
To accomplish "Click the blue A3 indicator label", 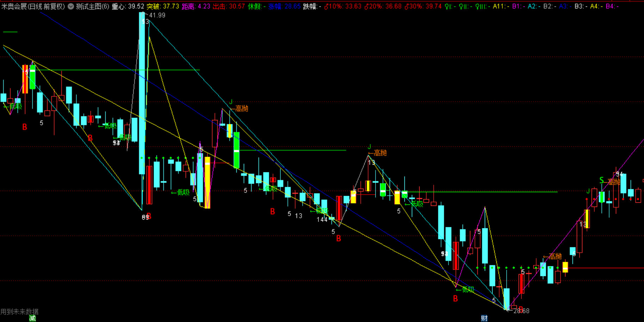I will pos(565,6).
